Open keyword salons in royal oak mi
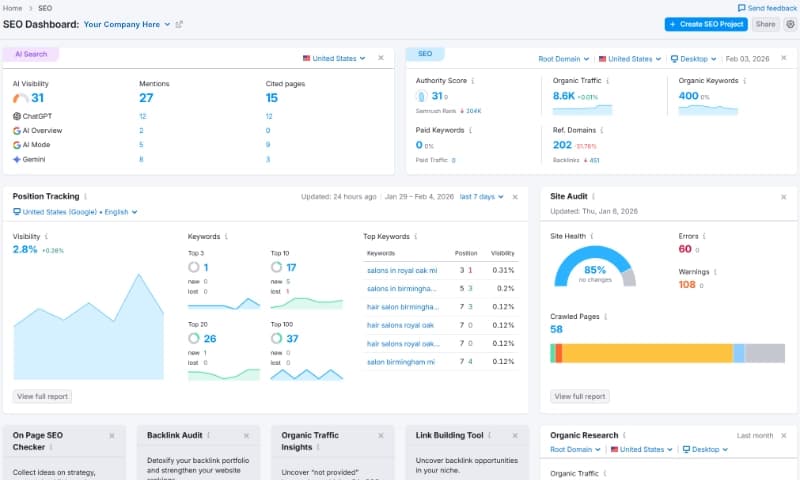800x480 pixels. pos(402,271)
